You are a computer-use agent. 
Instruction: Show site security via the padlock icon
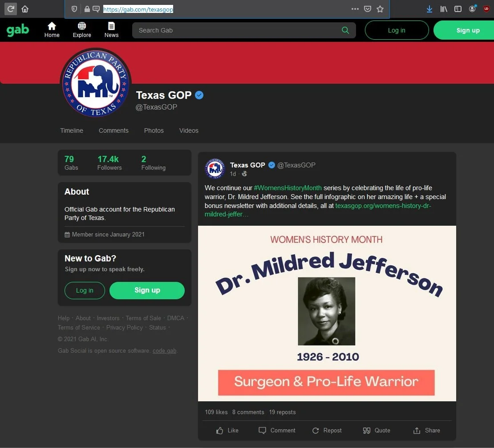87,9
